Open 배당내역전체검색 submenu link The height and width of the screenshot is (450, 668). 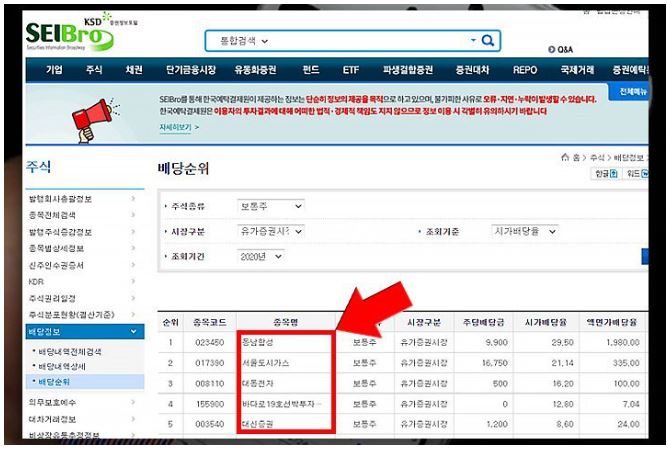(70, 352)
